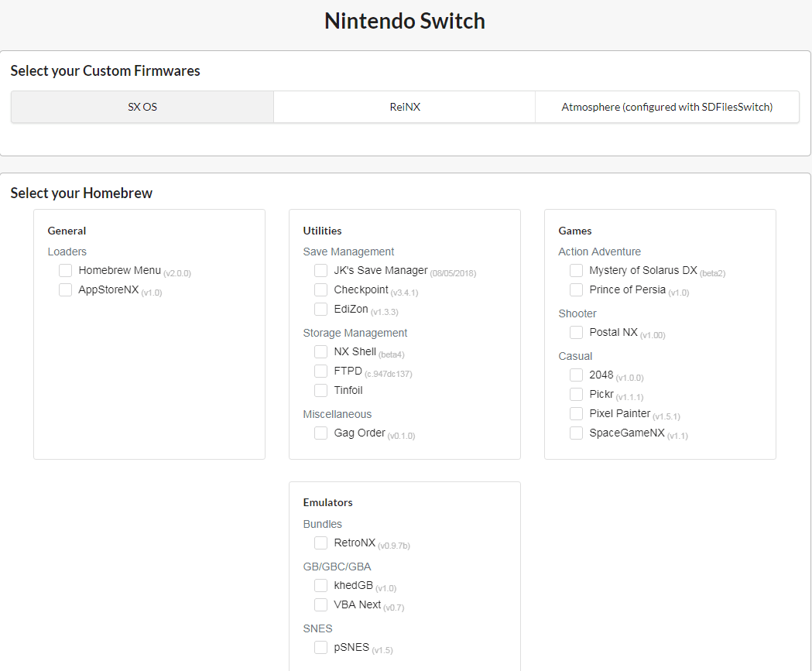Select the Postal NX checkbox

coord(576,332)
